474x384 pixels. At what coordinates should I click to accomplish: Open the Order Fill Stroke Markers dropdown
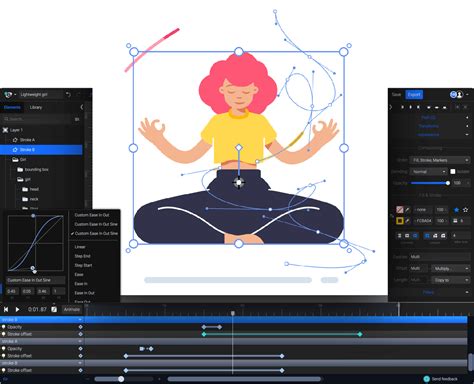[440, 160]
